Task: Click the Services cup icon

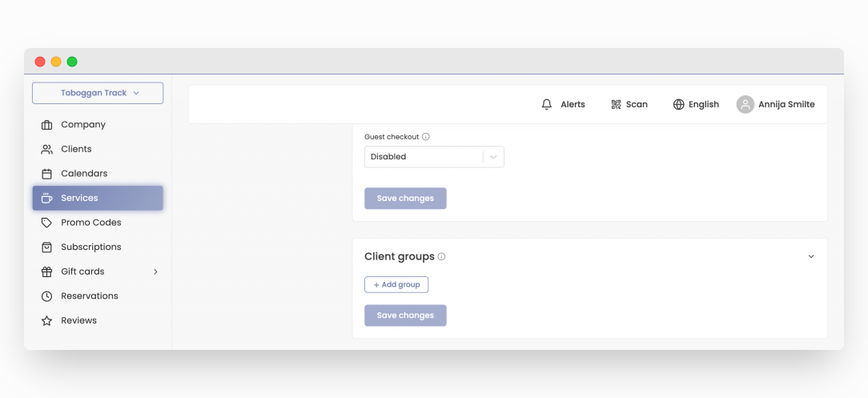Action: (47, 198)
